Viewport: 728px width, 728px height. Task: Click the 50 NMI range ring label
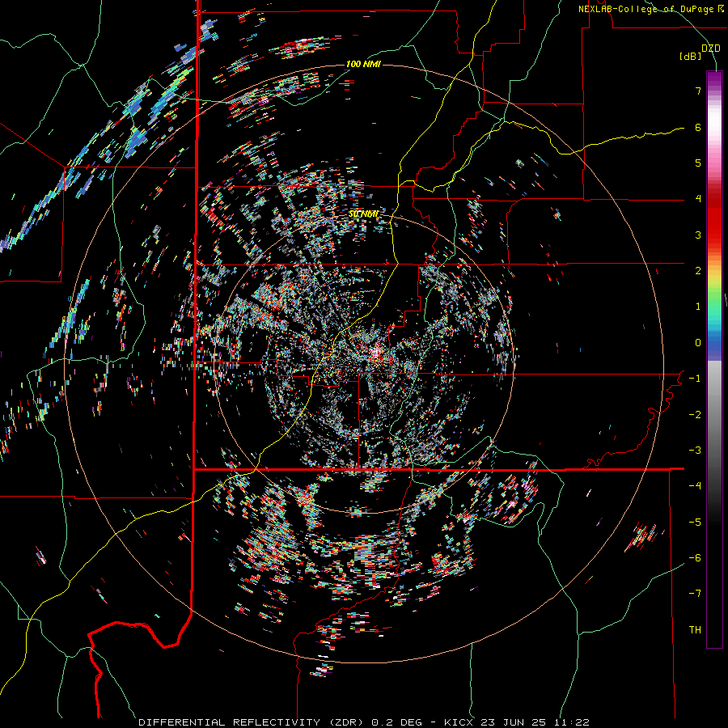pos(363,214)
